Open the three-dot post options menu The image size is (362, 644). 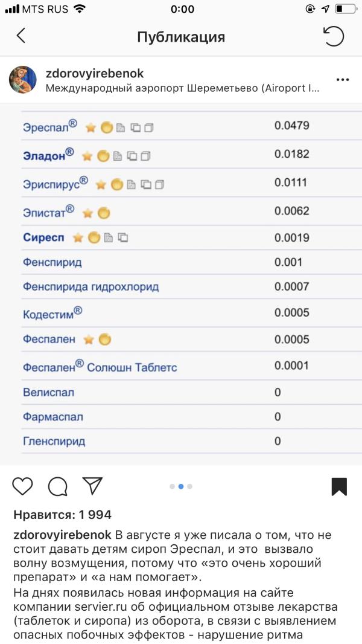point(343,80)
